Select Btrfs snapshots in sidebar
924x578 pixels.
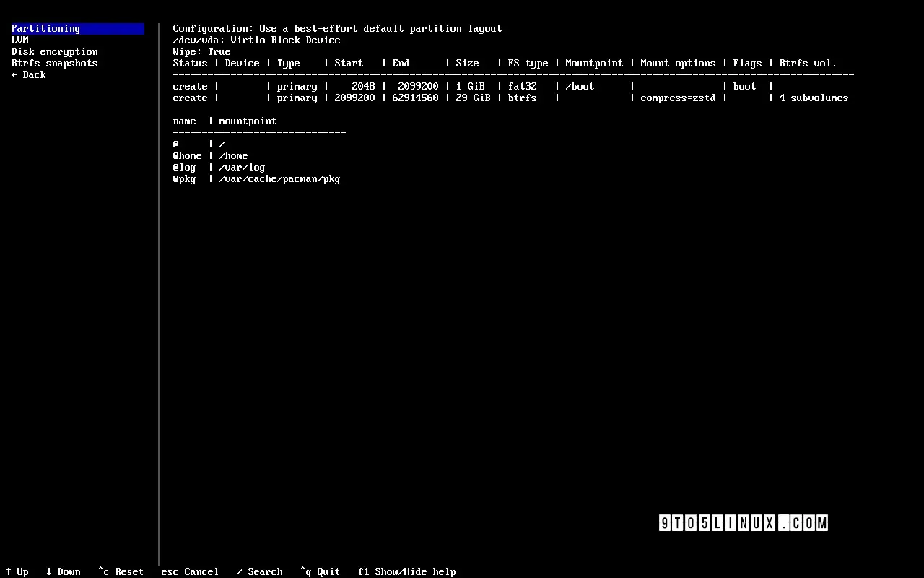54,64
